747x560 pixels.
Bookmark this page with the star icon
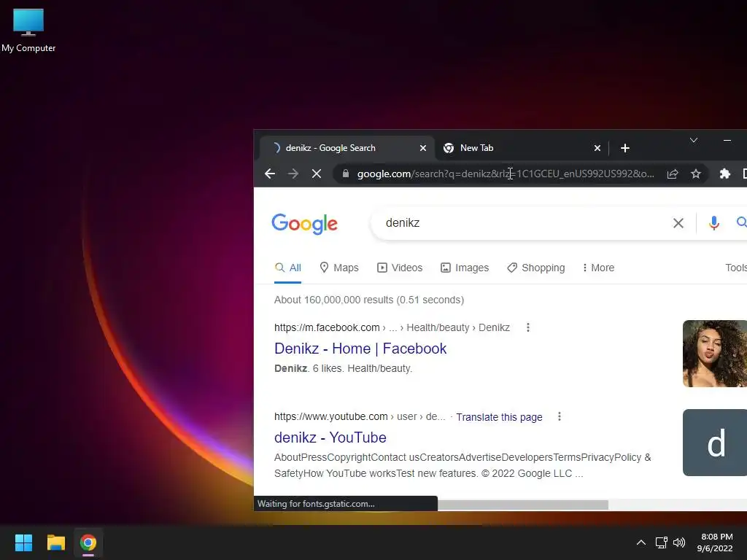696,174
